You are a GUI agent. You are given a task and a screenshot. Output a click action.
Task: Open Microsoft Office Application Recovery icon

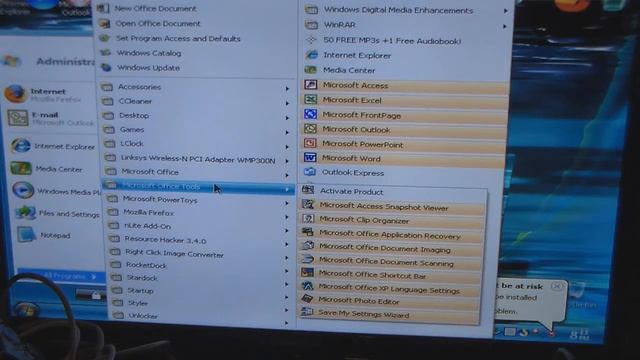coord(308,233)
